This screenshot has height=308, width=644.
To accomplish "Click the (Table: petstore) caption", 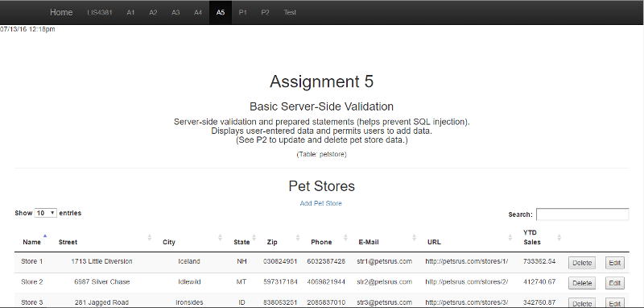I will [321, 155].
